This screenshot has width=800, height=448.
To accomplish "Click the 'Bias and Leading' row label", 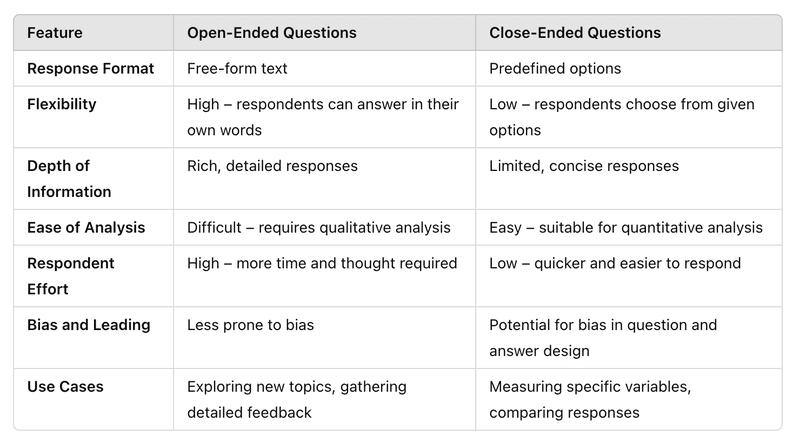I will point(89,325).
